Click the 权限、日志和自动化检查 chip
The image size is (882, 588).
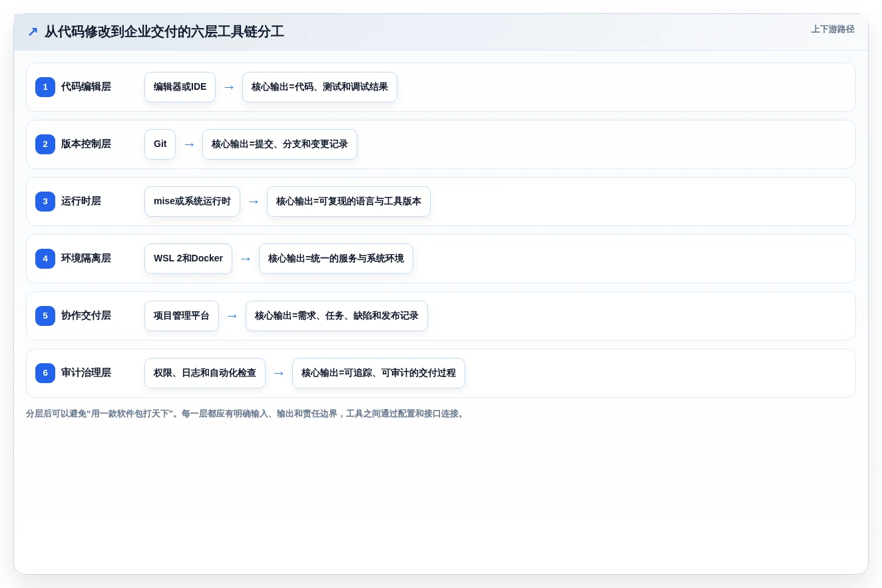205,373
